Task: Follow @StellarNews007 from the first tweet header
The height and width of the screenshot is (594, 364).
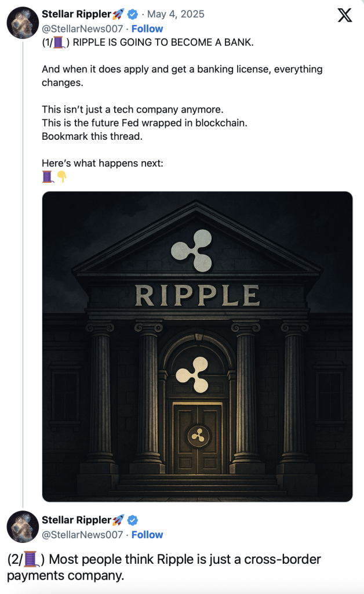Action: pos(147,29)
